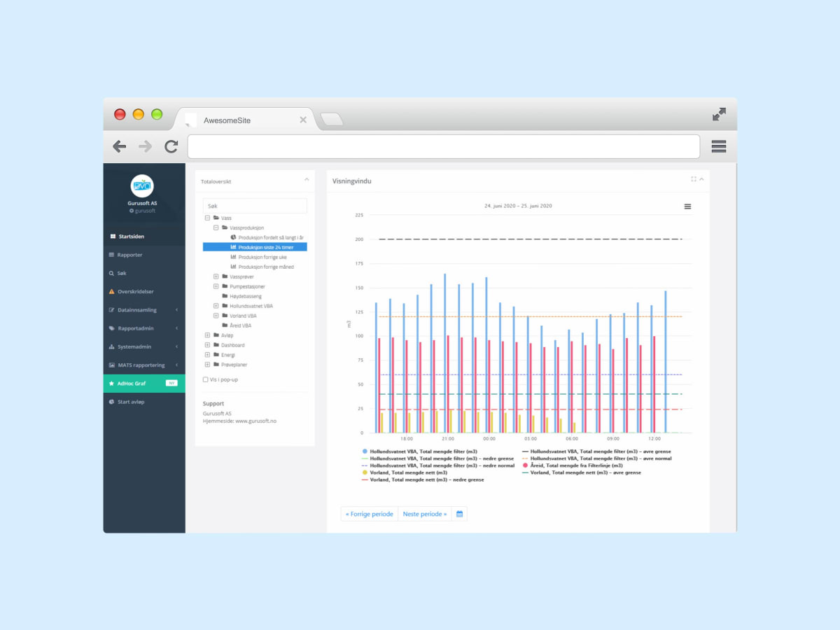Open Rapporter in the sidebar
The image size is (840, 630).
[x=144, y=255]
